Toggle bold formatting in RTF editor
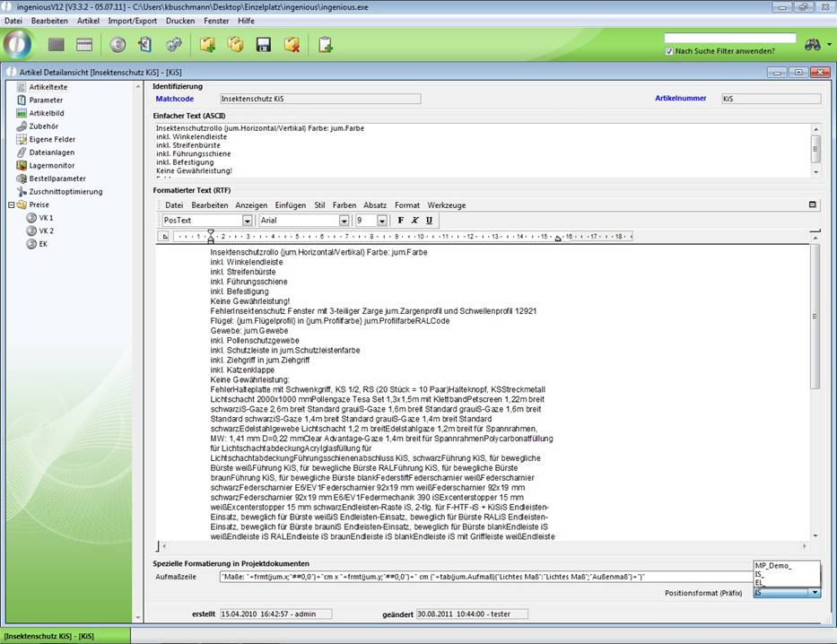This screenshot has width=837, height=644. pos(401,220)
